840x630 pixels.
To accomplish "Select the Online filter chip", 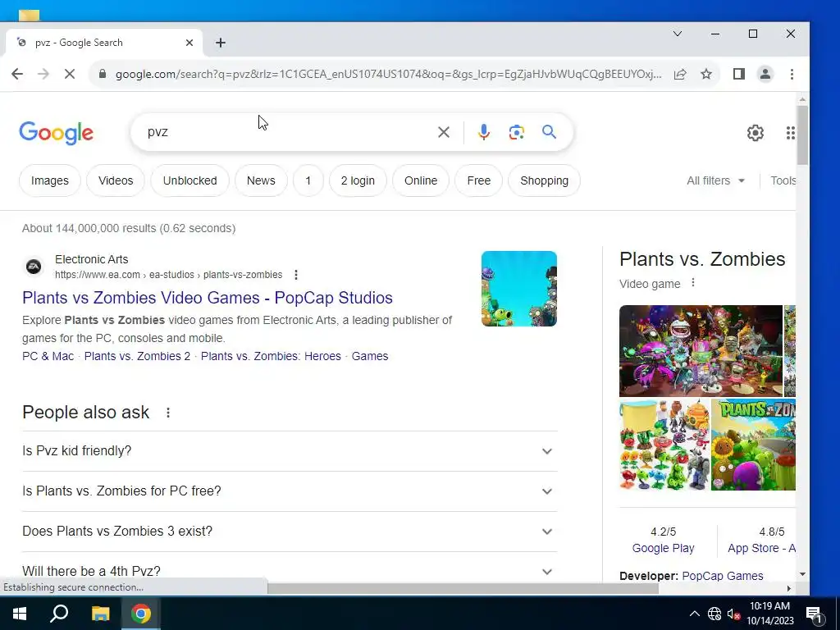I will click(x=421, y=180).
